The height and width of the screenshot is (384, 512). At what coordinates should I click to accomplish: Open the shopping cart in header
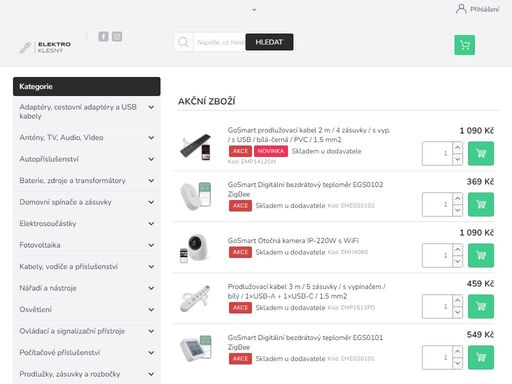click(464, 45)
